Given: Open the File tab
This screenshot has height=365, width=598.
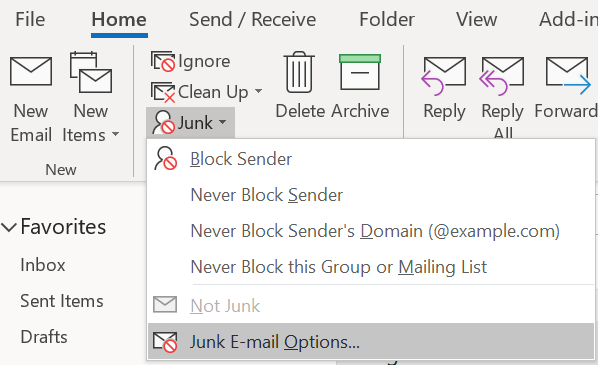Looking at the screenshot, I should tap(30, 19).
